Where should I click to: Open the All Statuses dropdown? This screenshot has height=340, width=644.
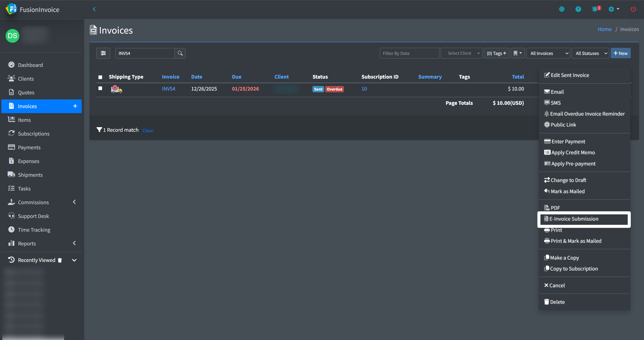(590, 53)
